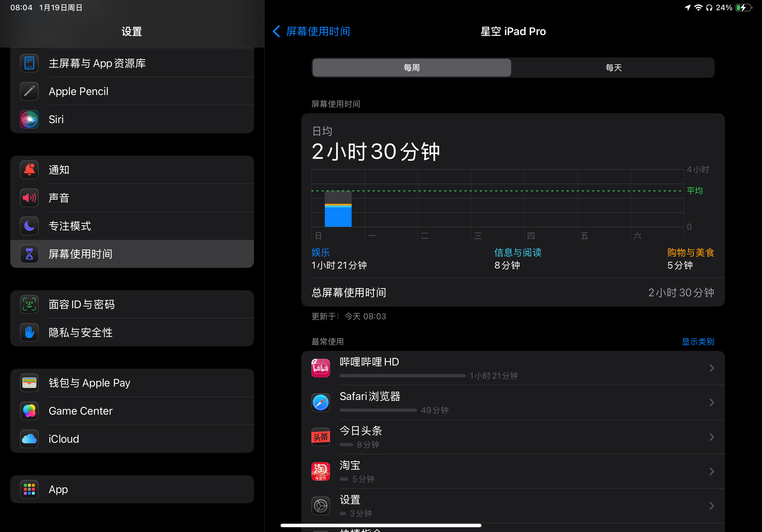762x532 pixels.
Task: Tap the bilibili HD usage progress bar
Action: 402,376
